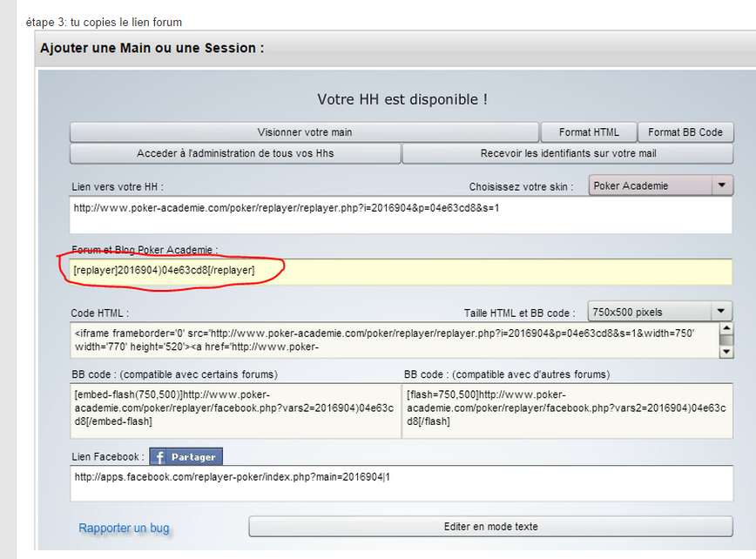Click the embed-flash BB code text box

[235, 411]
